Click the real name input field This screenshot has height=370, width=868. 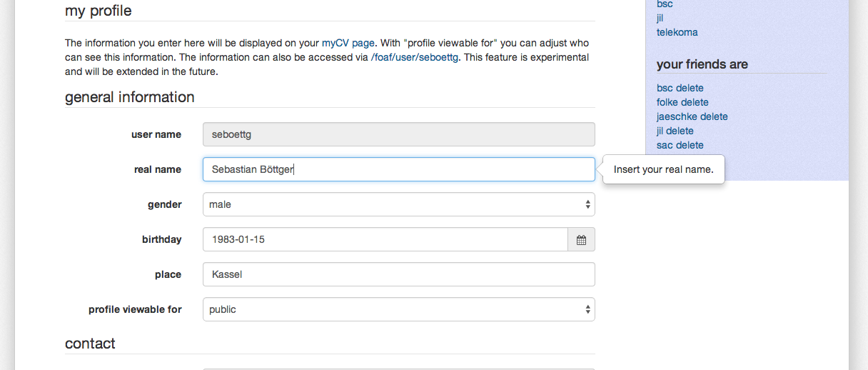click(398, 169)
